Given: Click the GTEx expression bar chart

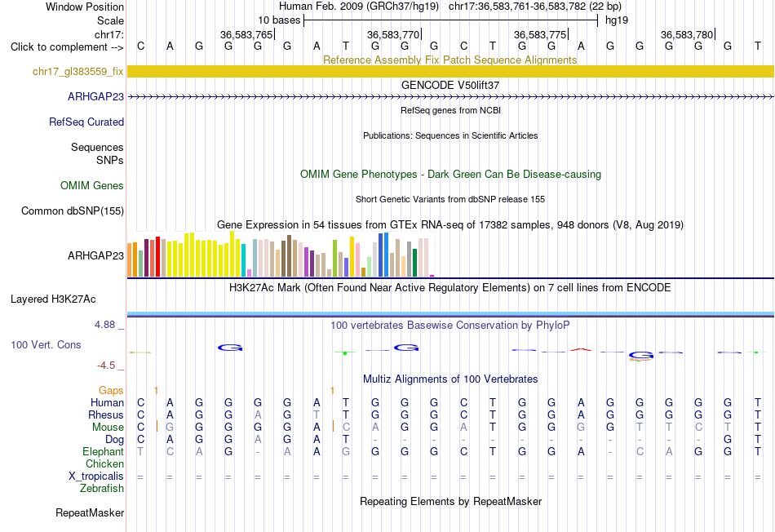Looking at the screenshot, I should click(x=281, y=254).
